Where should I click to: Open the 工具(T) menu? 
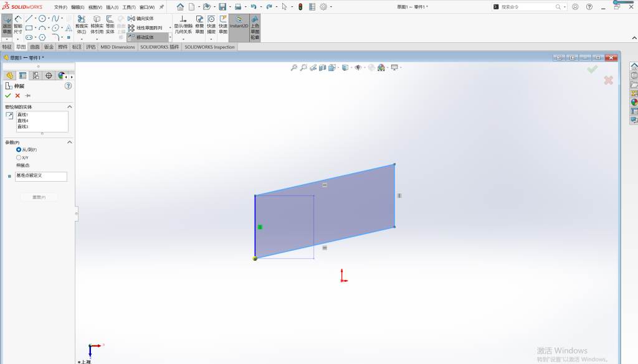coord(129,7)
